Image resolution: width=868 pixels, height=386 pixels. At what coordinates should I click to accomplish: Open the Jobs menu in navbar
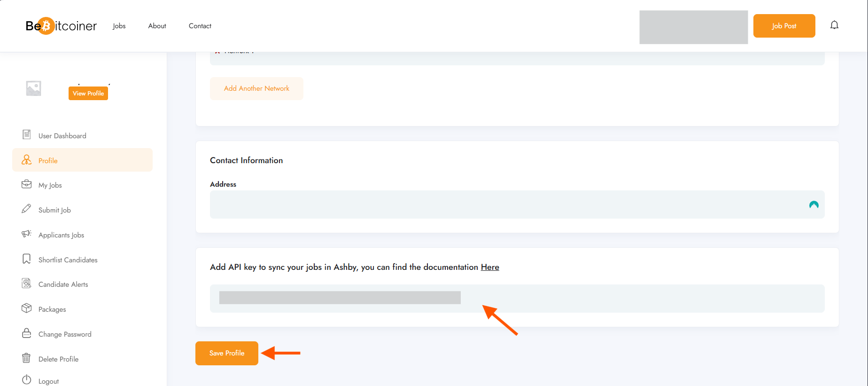(119, 26)
